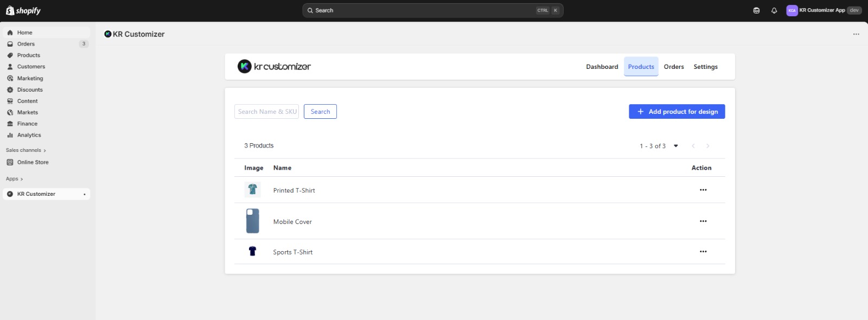
Task: Click Add product for design
Action: 677,112
